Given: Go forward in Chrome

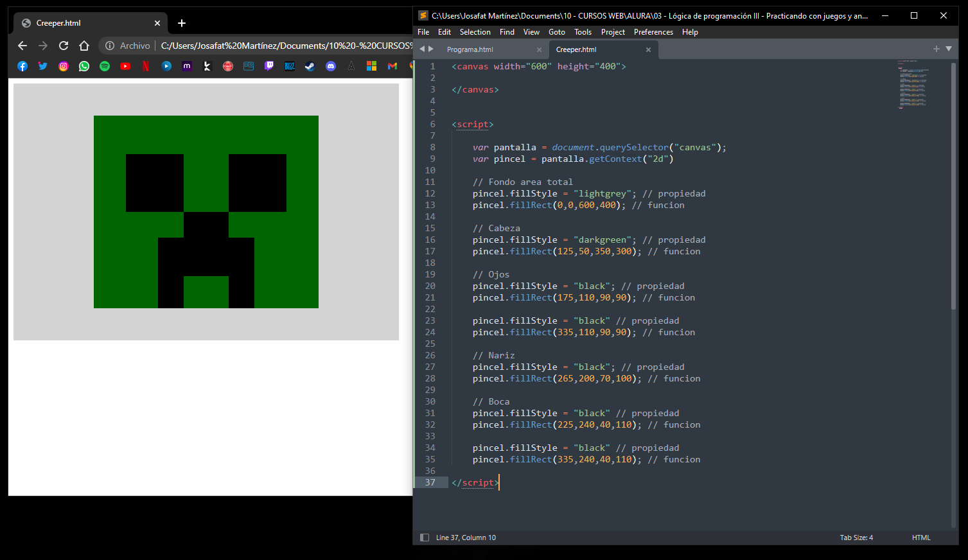Looking at the screenshot, I should [43, 46].
